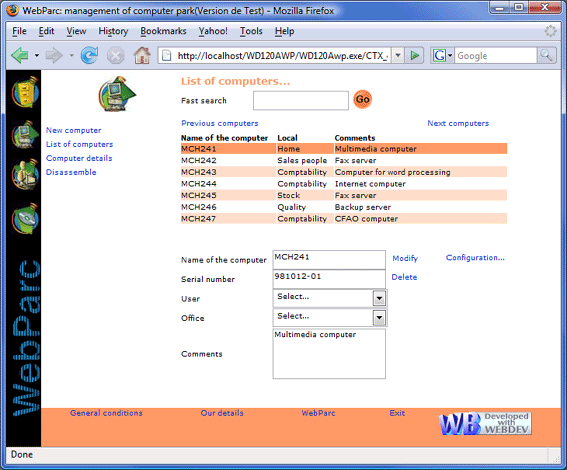Click the orange Go search button
567x470 pixels.
pyautogui.click(x=362, y=99)
